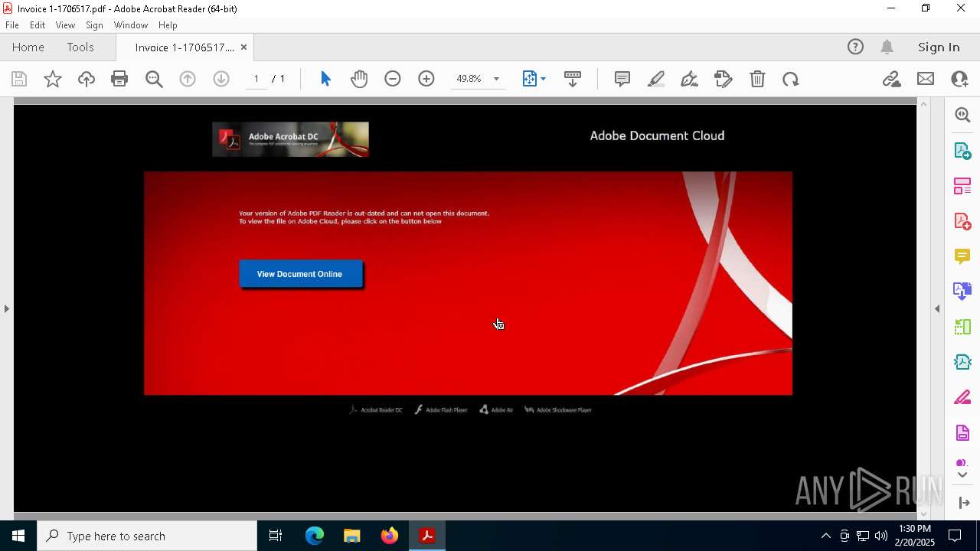Open the Find text search tool
This screenshot has height=551, width=980.
coord(154,79)
